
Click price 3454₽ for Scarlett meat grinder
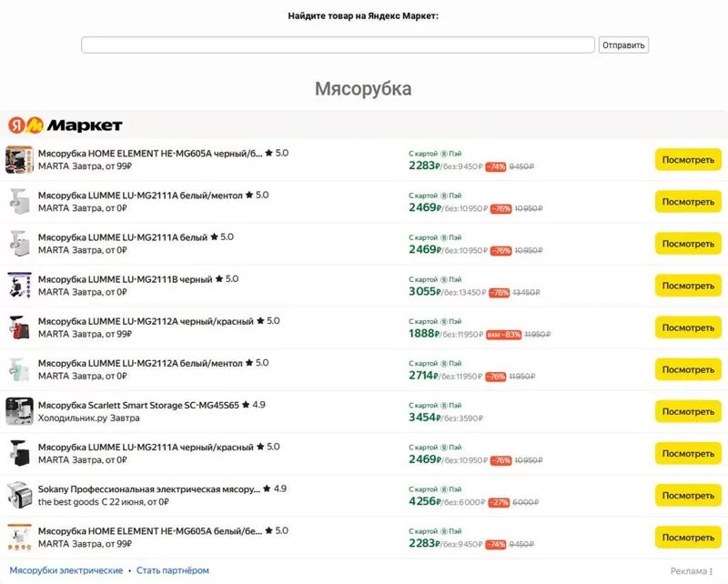424,418
